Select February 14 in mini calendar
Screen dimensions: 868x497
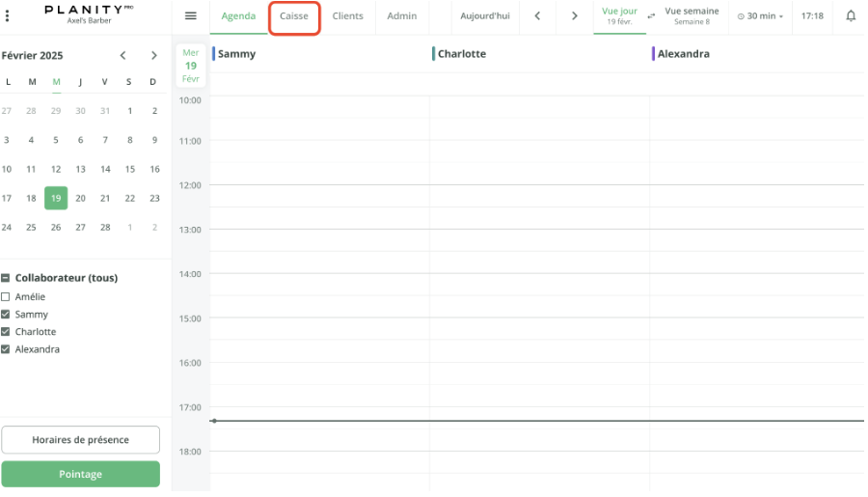point(105,169)
